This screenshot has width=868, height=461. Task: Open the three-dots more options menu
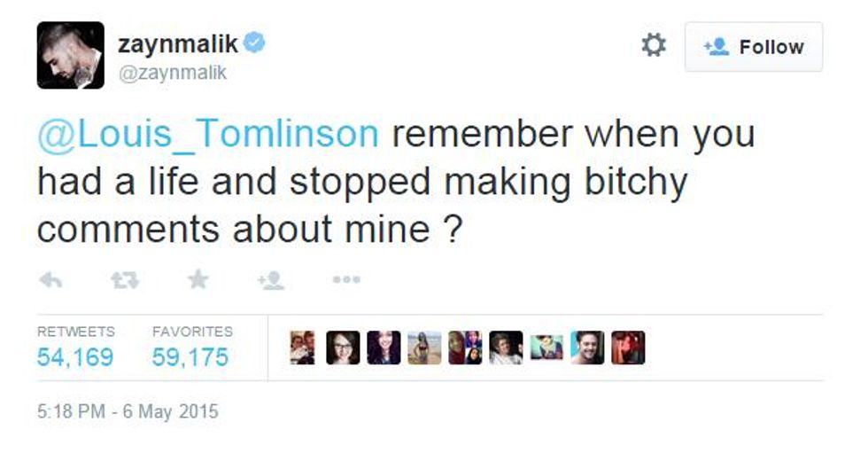pos(345,280)
